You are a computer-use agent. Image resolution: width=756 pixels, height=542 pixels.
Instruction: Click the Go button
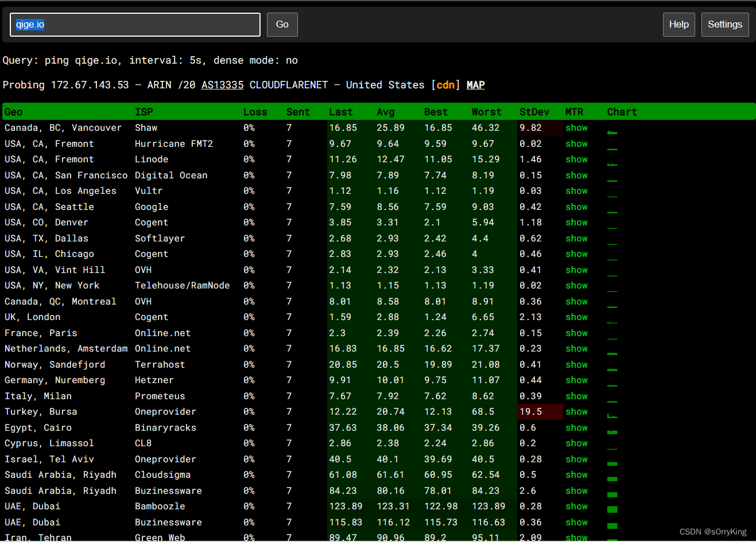[x=282, y=25]
